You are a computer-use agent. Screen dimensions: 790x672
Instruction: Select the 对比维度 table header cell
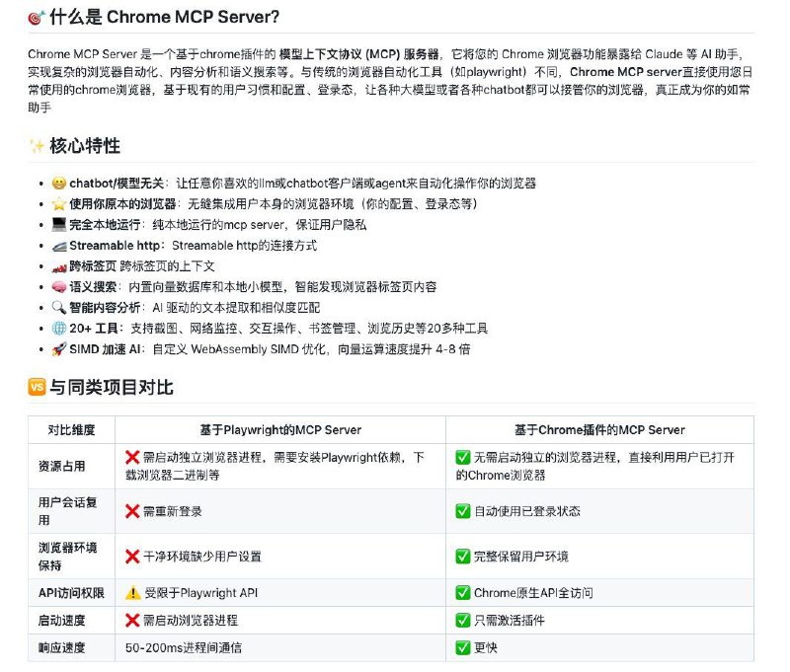pos(70,429)
